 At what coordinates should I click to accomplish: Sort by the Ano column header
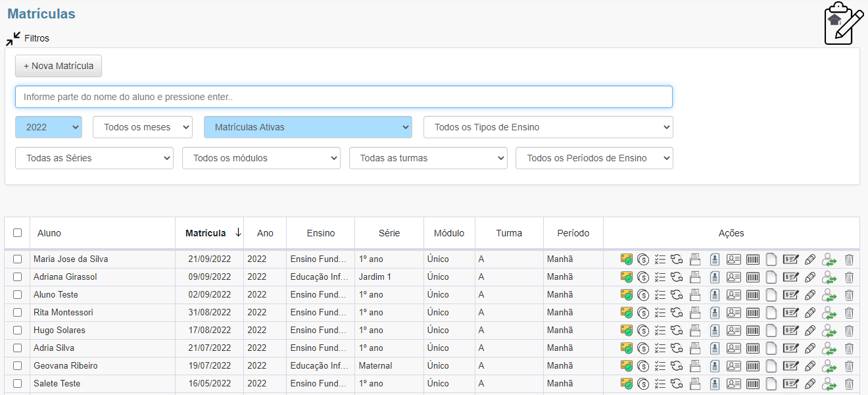265,233
